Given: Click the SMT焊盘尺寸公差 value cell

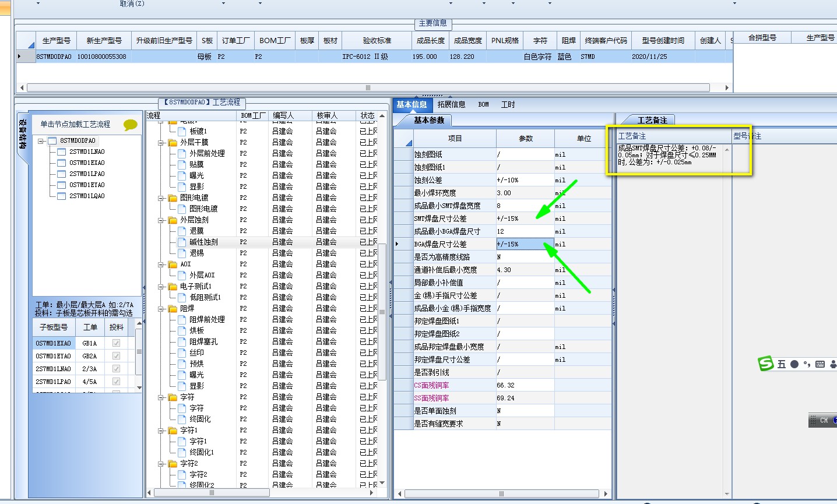Looking at the screenshot, I should point(525,218).
